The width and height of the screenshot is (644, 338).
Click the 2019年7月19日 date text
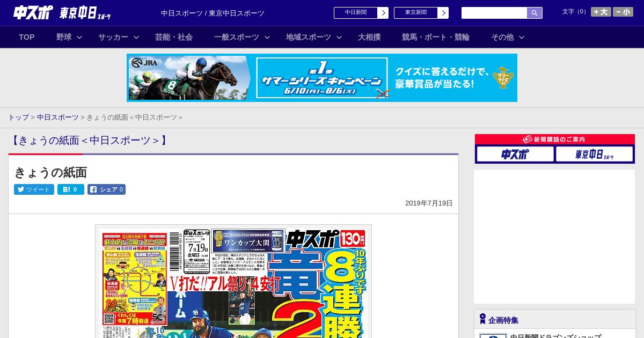coord(429,203)
